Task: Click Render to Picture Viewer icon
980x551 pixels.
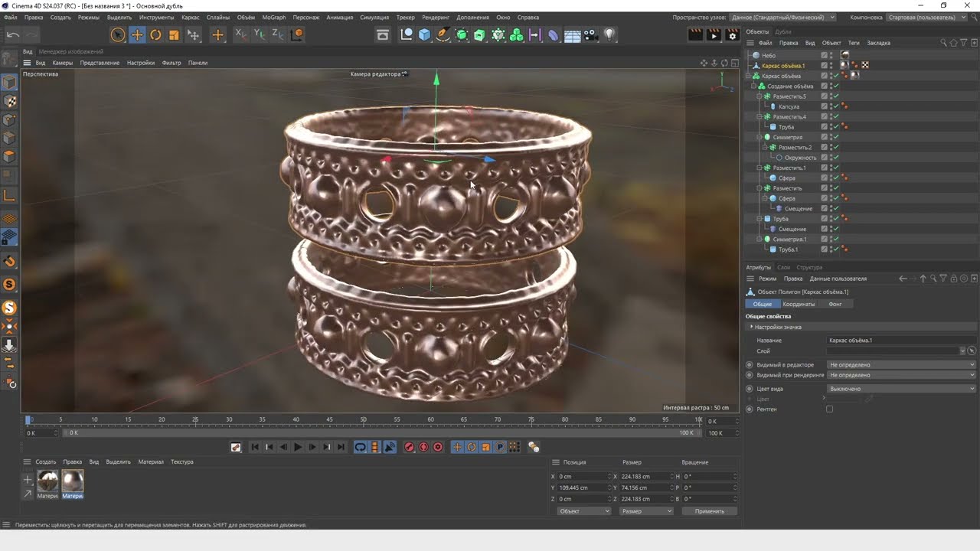Action: 714,34
